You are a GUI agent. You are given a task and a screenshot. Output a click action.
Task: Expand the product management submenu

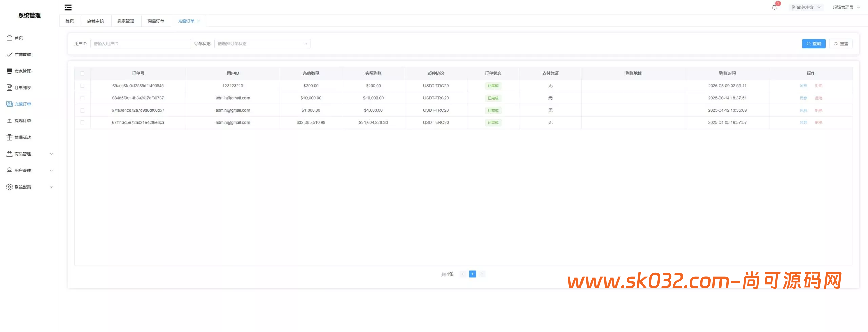[x=51, y=154]
